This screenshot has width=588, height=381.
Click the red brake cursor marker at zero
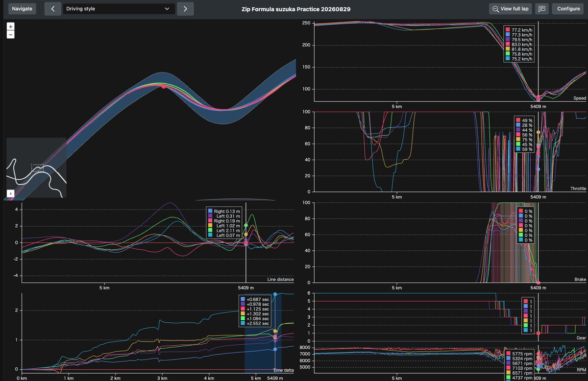(539, 283)
